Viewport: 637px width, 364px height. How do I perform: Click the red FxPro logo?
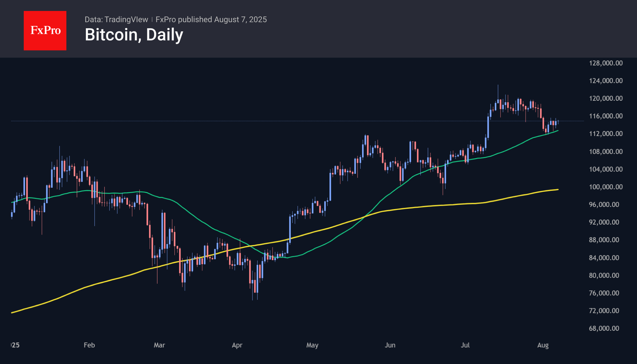pos(45,30)
